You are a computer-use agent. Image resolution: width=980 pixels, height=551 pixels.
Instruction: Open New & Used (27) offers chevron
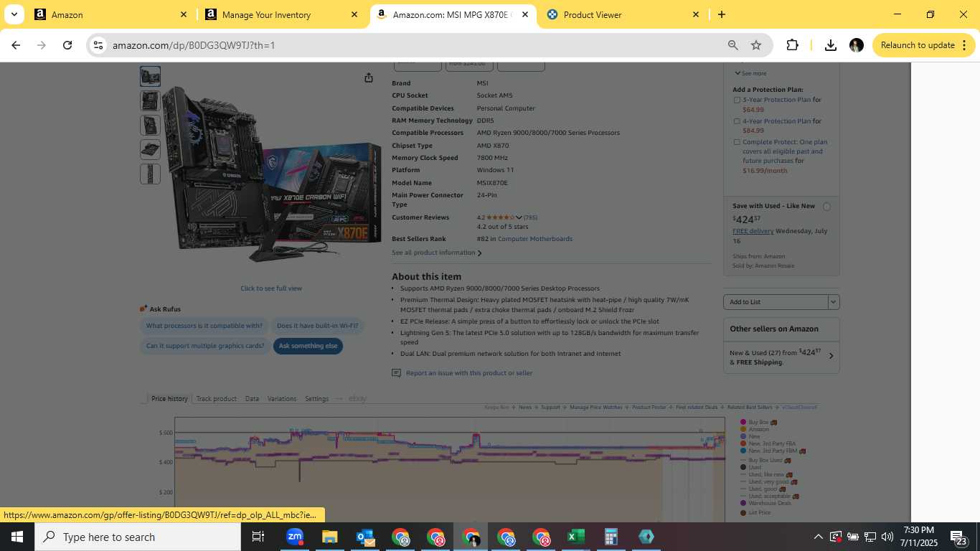(x=831, y=356)
